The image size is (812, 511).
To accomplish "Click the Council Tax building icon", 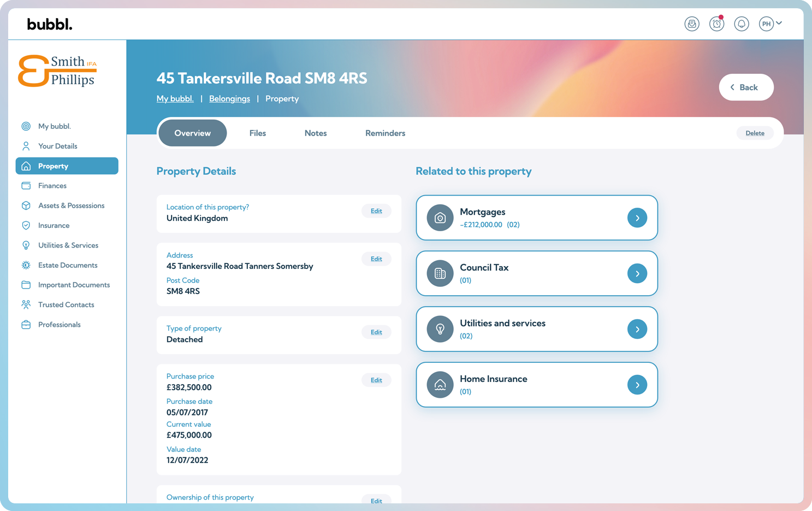I will 440,274.
